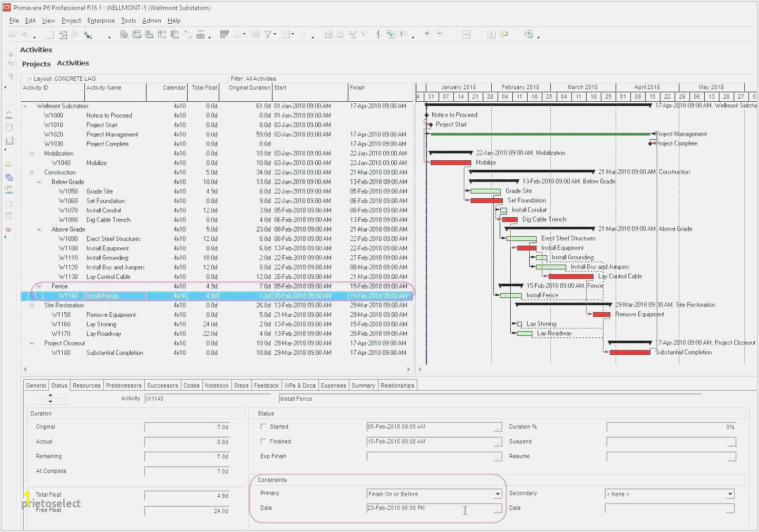759x532 pixels.
Task: Switch to the Resources tab
Action: pos(86,385)
